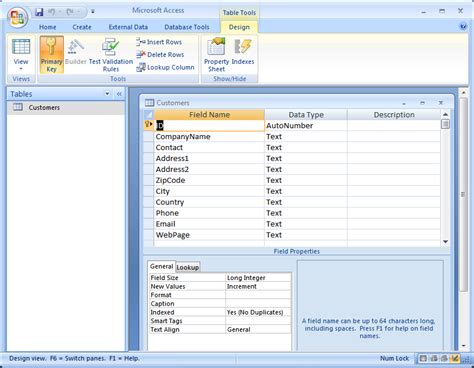Select the Country field name

209,202
